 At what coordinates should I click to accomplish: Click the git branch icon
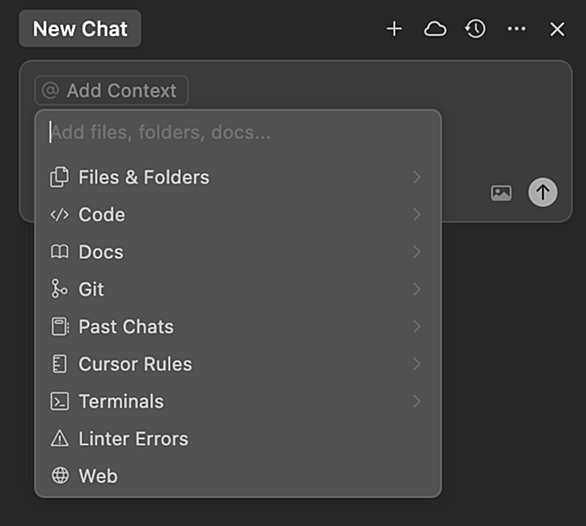[x=59, y=289]
